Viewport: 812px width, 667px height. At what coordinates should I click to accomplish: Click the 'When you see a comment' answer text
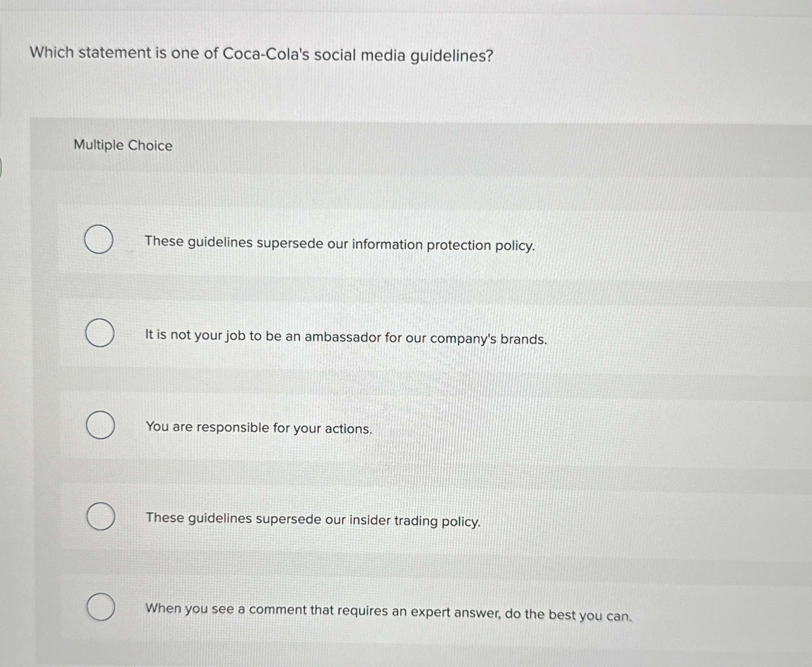point(389,612)
